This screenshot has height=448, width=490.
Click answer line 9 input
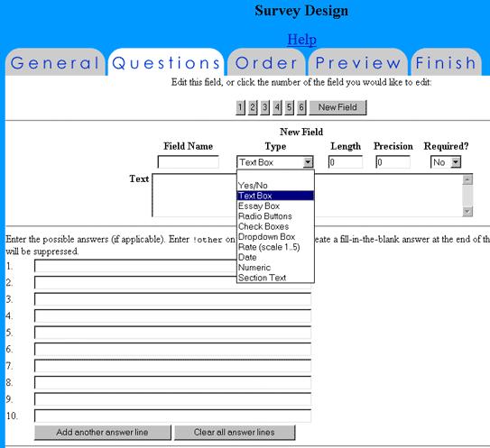(173, 399)
